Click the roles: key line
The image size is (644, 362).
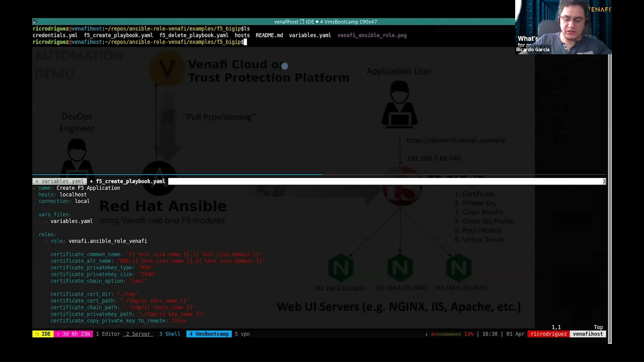(47, 234)
